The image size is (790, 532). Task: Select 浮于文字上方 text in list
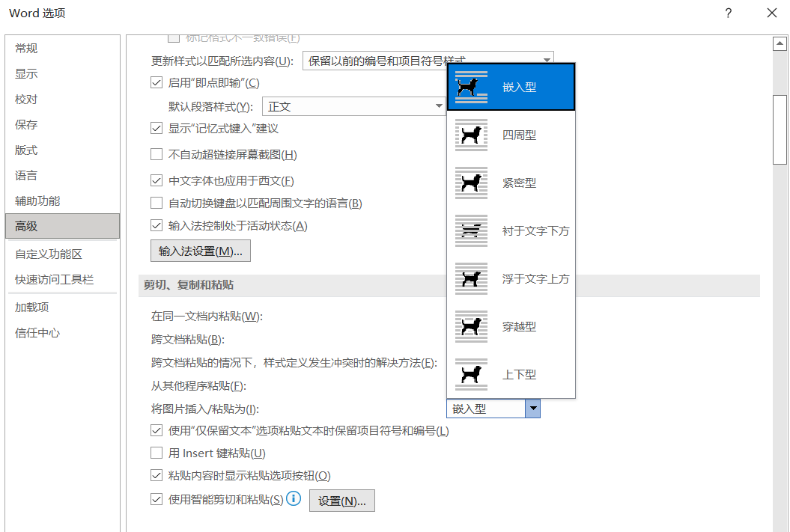(535, 278)
